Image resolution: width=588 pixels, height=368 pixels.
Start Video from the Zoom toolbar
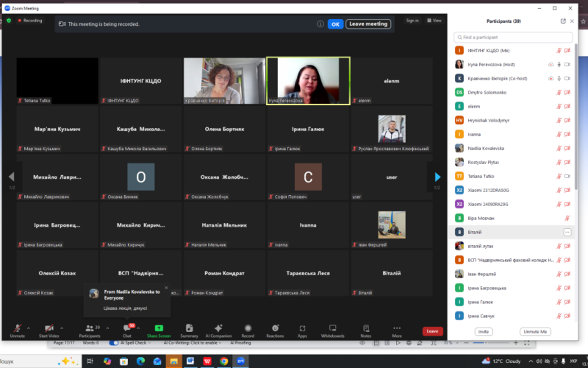coord(49,330)
